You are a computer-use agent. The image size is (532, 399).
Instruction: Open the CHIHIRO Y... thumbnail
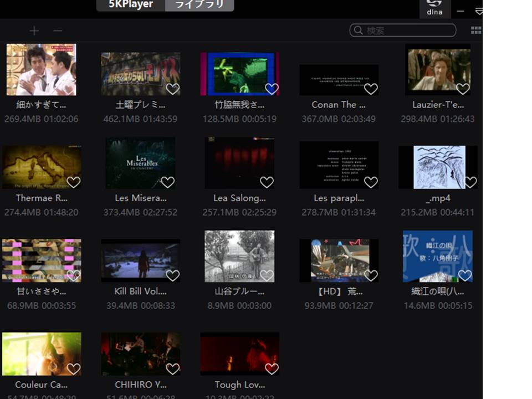pyautogui.click(x=140, y=354)
